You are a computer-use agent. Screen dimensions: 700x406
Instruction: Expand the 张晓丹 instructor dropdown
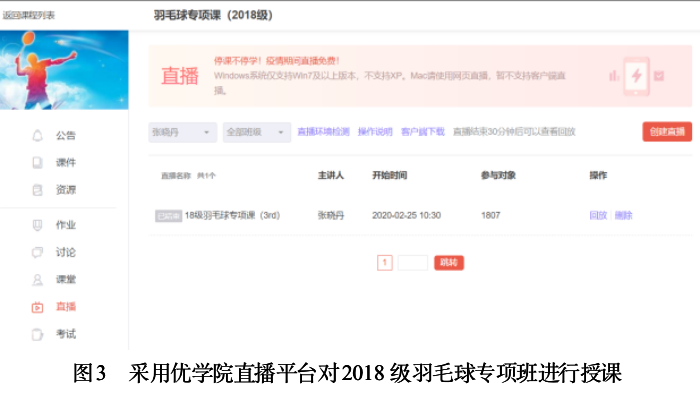(182, 132)
